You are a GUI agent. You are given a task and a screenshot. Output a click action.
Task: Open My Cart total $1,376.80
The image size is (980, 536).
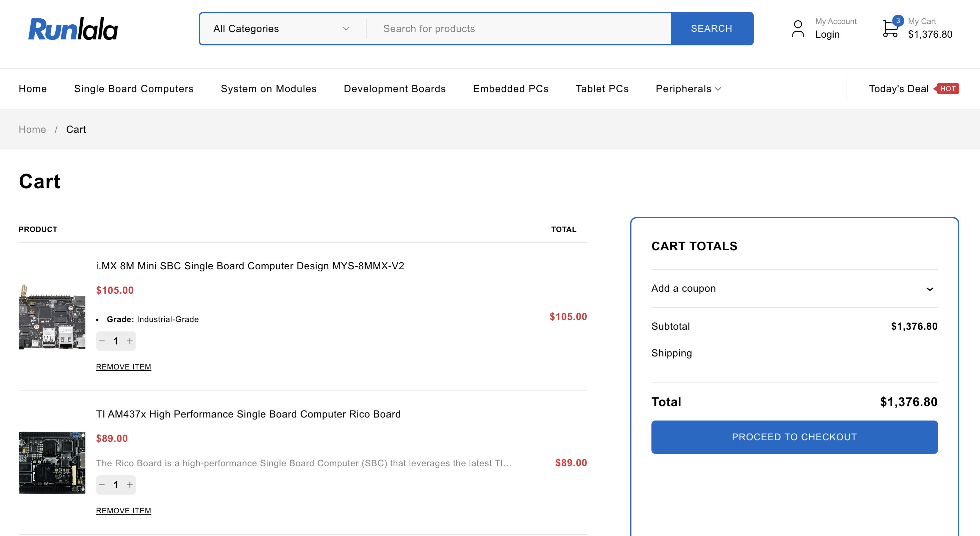[930, 34]
